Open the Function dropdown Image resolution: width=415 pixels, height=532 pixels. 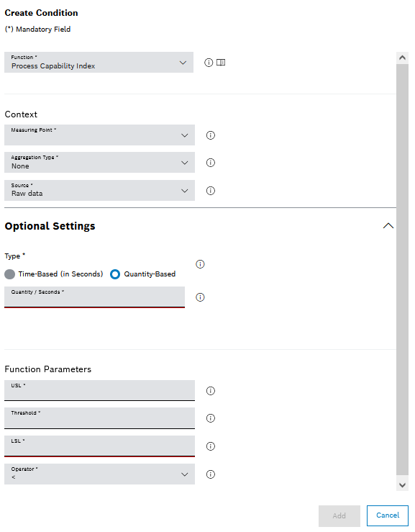(x=99, y=62)
